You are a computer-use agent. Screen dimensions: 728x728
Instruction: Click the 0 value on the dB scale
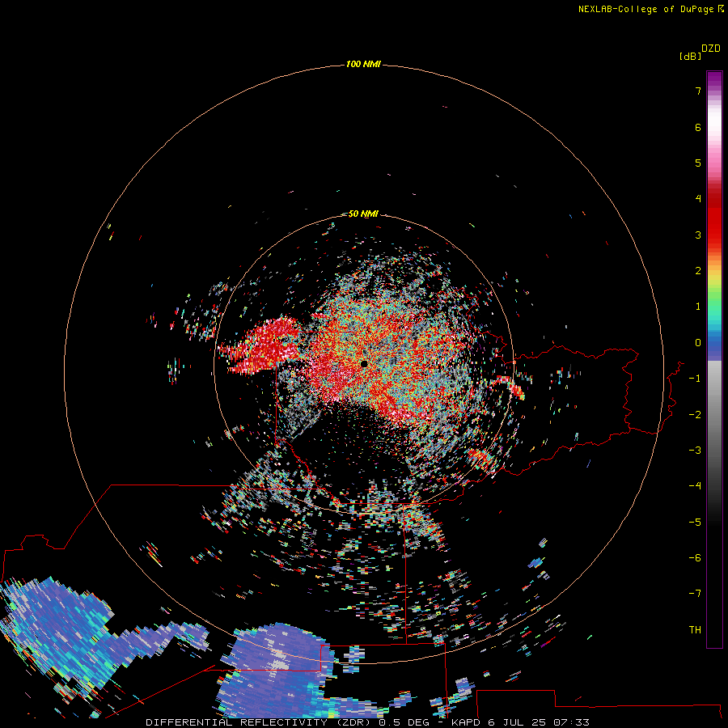(x=698, y=343)
